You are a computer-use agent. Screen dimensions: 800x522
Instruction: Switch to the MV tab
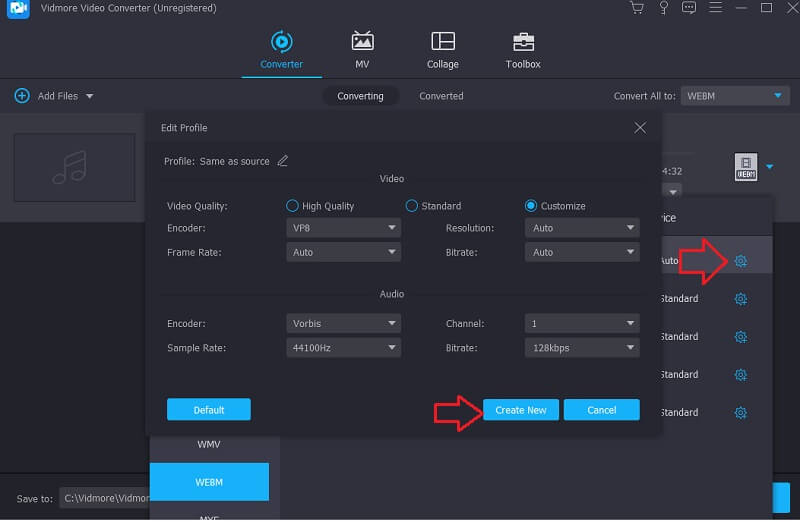click(362, 42)
